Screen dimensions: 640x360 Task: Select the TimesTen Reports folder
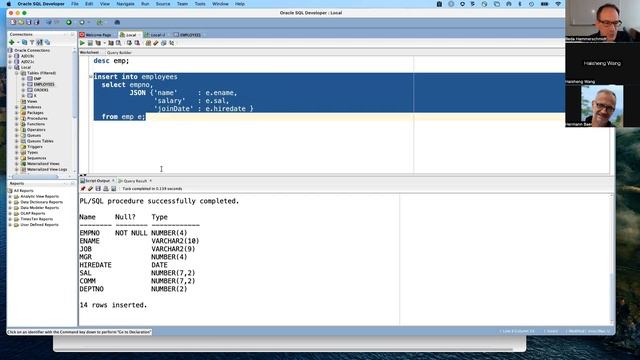(x=36, y=219)
